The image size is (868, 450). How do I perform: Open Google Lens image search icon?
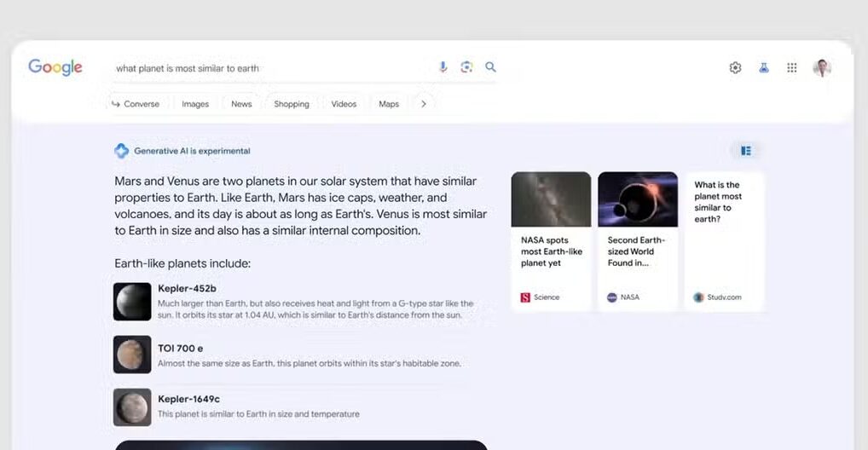(x=466, y=67)
